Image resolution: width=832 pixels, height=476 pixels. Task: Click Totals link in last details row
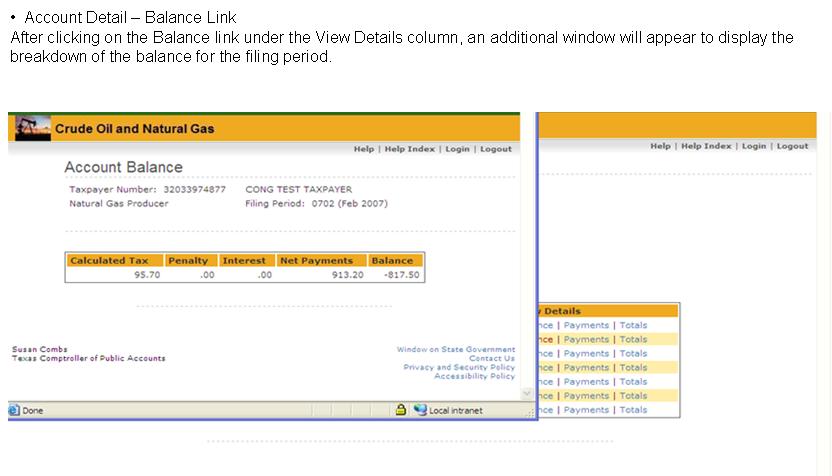point(633,409)
